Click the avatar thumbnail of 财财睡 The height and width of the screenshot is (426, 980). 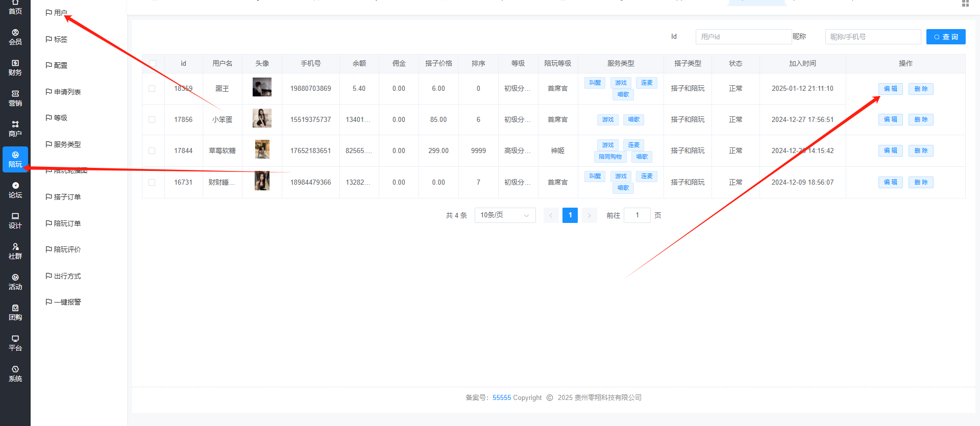(262, 181)
